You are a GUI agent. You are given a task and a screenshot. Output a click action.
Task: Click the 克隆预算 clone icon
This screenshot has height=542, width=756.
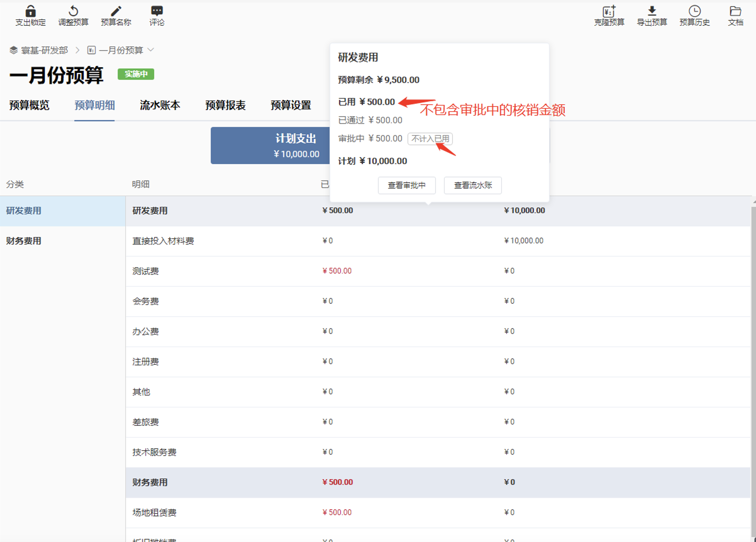tap(609, 11)
